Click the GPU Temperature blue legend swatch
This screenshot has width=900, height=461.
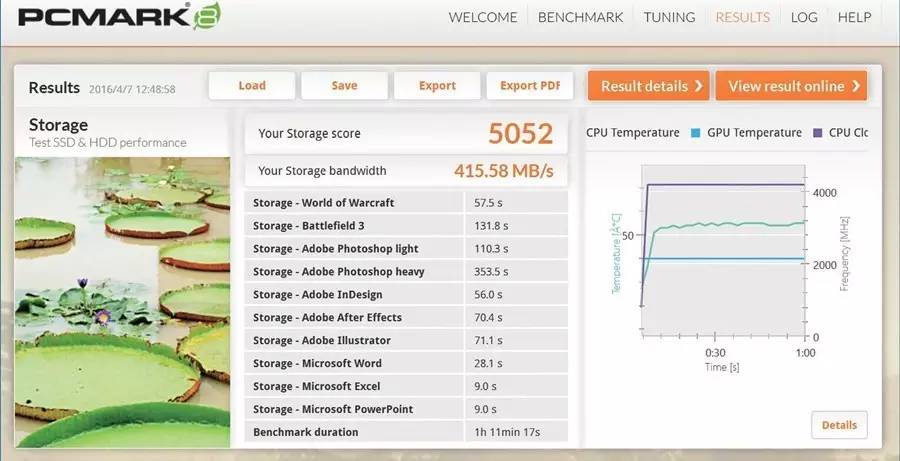(x=696, y=133)
